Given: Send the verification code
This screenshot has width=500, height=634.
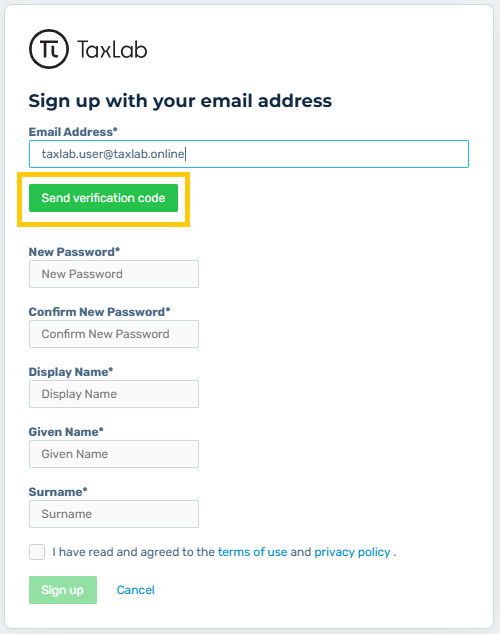Looking at the screenshot, I should (103, 198).
